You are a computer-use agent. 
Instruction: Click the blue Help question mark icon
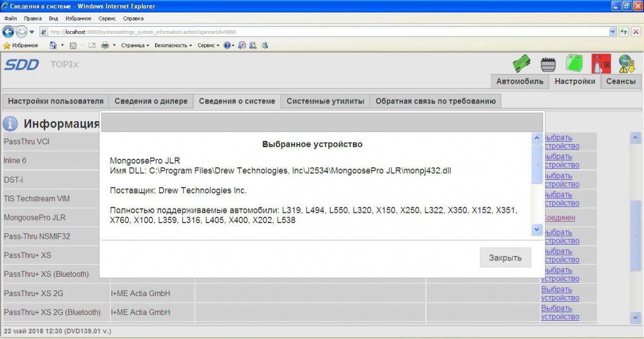(x=227, y=46)
